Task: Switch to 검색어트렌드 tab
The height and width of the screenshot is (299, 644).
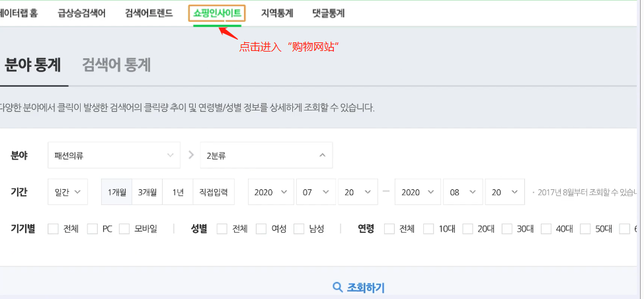Action: (149, 13)
